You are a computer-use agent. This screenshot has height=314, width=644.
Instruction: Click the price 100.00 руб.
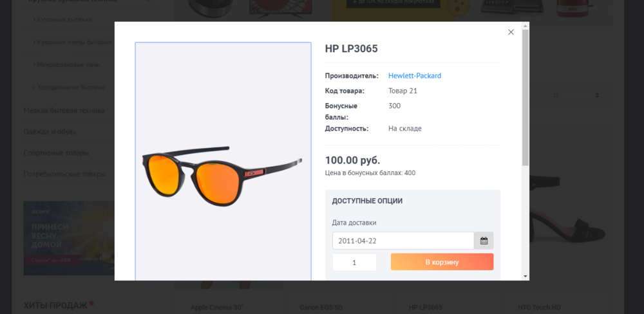(x=352, y=160)
